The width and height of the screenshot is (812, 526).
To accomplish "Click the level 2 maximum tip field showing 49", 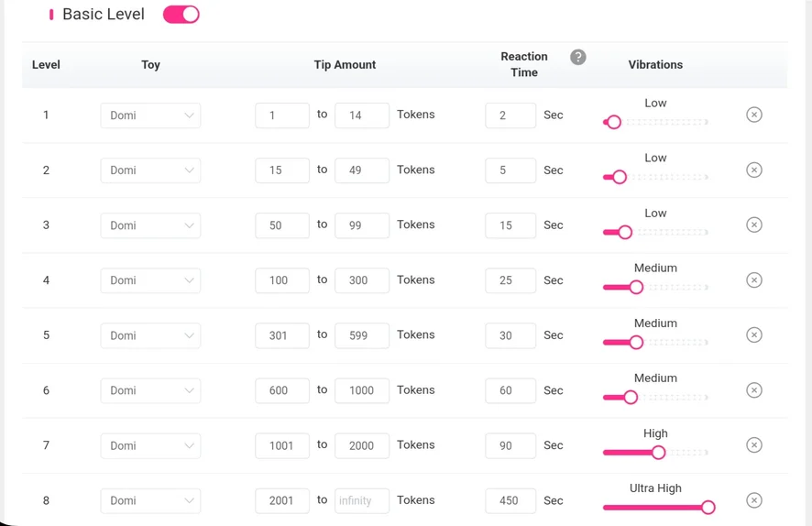I will pos(361,170).
